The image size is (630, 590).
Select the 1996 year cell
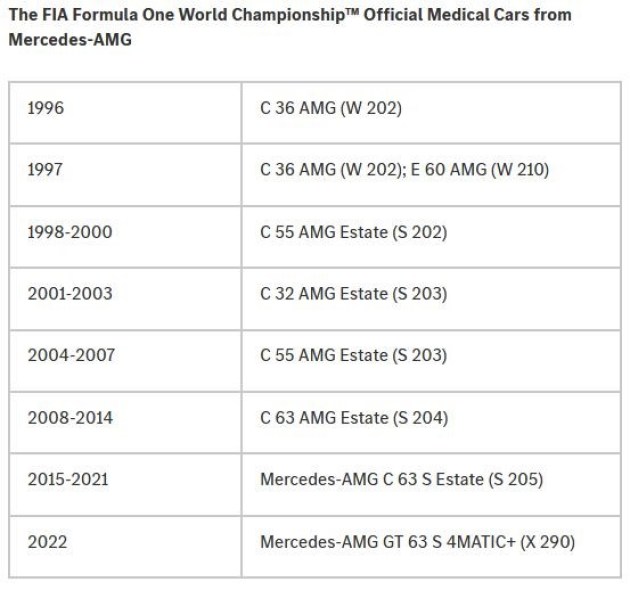pos(125,113)
